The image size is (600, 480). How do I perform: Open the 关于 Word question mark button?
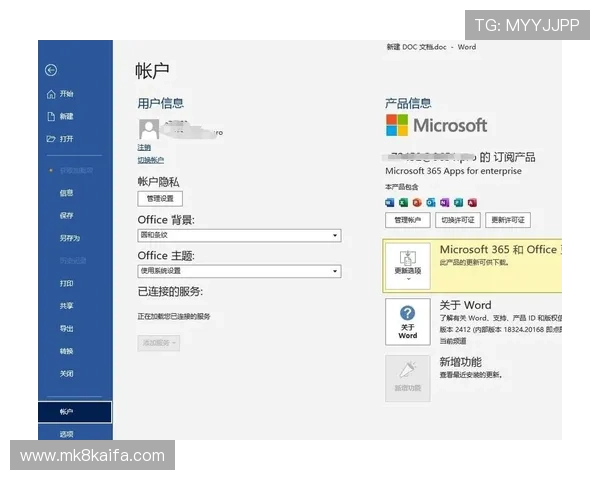[408, 322]
